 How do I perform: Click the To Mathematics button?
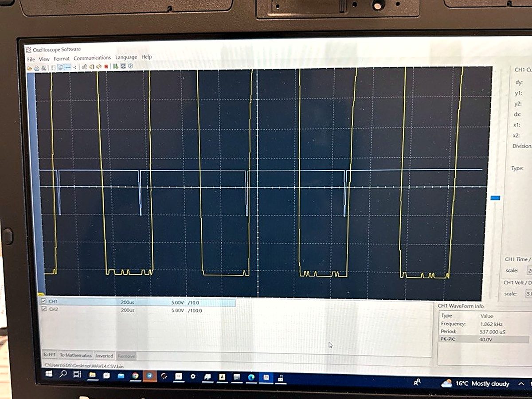pos(76,355)
